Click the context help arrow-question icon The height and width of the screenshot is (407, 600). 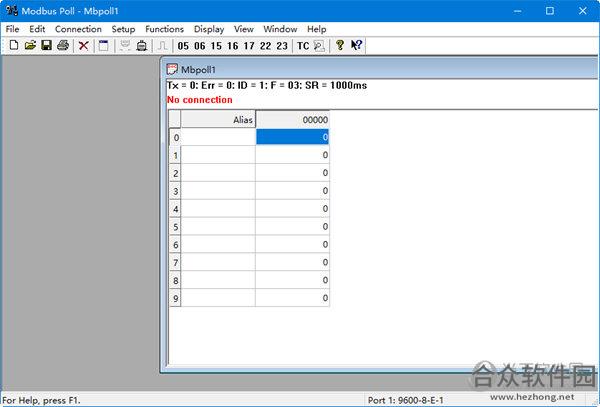(x=356, y=45)
